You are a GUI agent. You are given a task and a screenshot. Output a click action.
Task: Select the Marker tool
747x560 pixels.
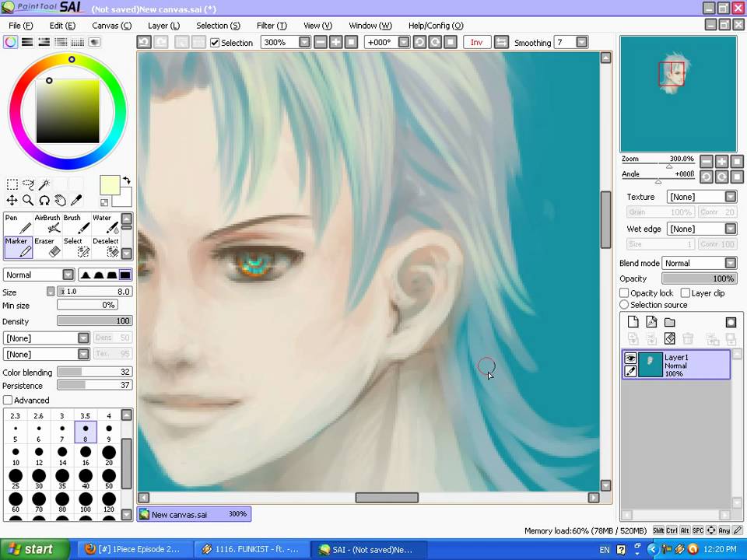[x=18, y=247]
